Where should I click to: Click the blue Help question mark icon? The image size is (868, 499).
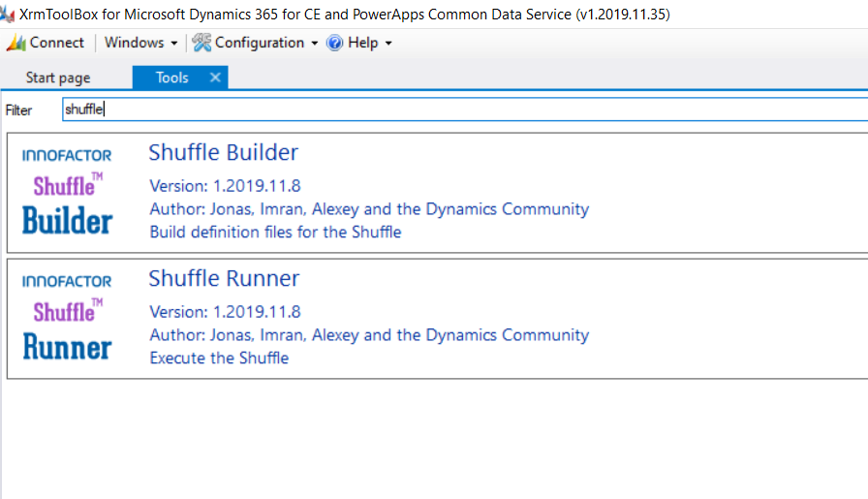pyautogui.click(x=335, y=43)
